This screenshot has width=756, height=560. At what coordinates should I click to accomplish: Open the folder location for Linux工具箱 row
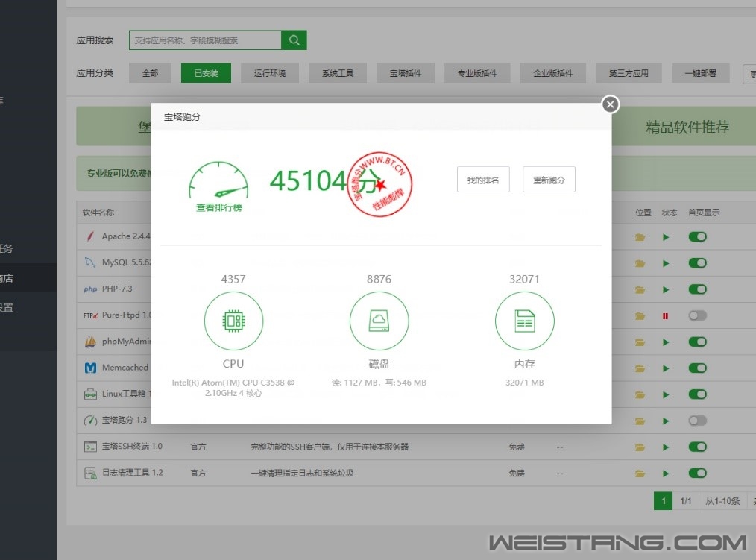[x=640, y=394]
